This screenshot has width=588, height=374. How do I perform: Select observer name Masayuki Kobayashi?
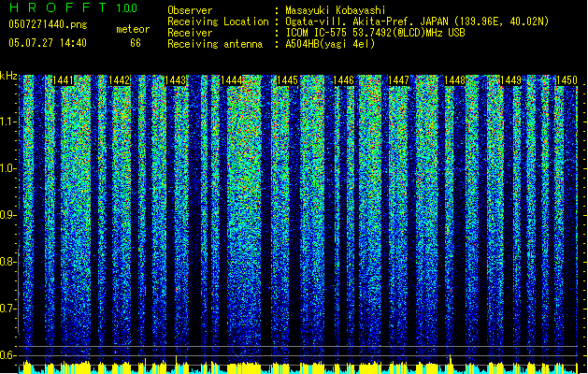pyautogui.click(x=336, y=10)
